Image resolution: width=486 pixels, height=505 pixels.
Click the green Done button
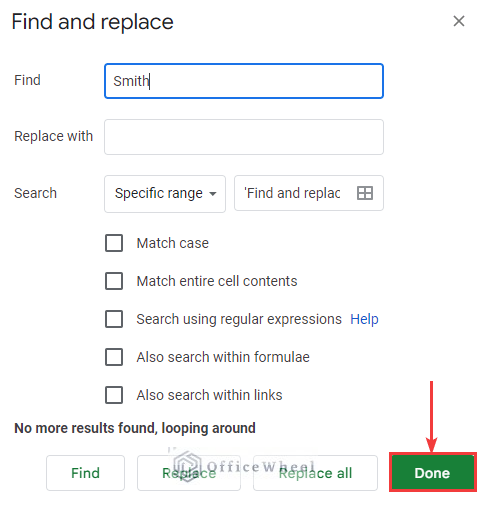[x=432, y=473]
